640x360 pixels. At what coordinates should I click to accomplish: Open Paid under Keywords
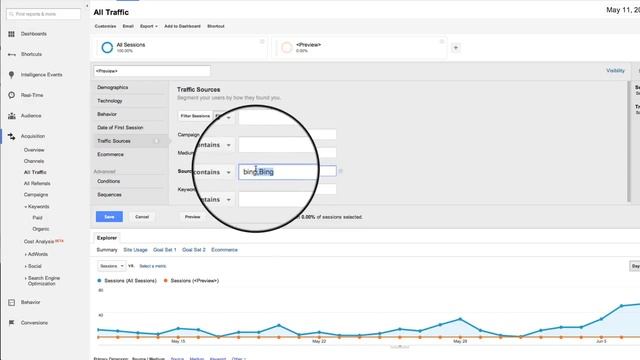[38, 218]
